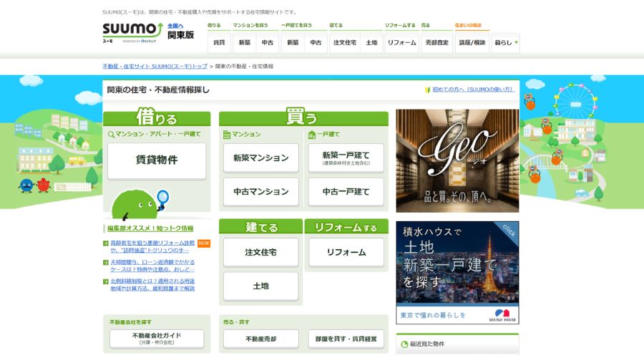This screenshot has width=644, height=358.
Task: Open the 積水ハウス 土地 advertisement banner
Action: [x=457, y=273]
